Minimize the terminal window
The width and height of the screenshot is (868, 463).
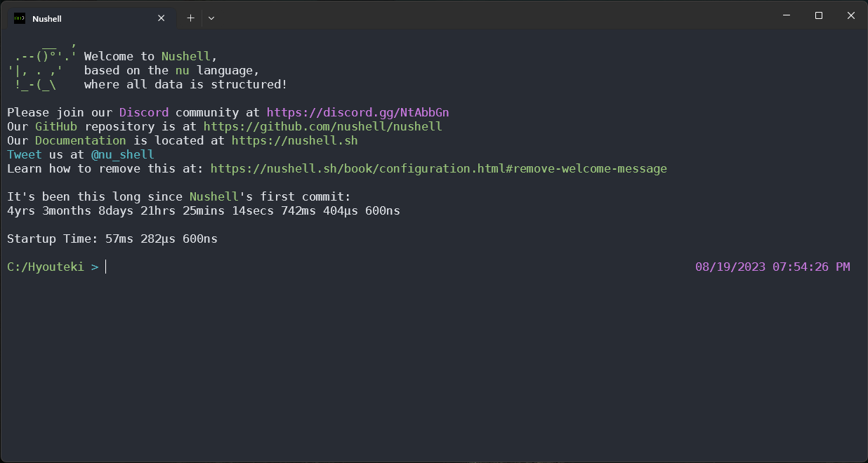coord(786,15)
